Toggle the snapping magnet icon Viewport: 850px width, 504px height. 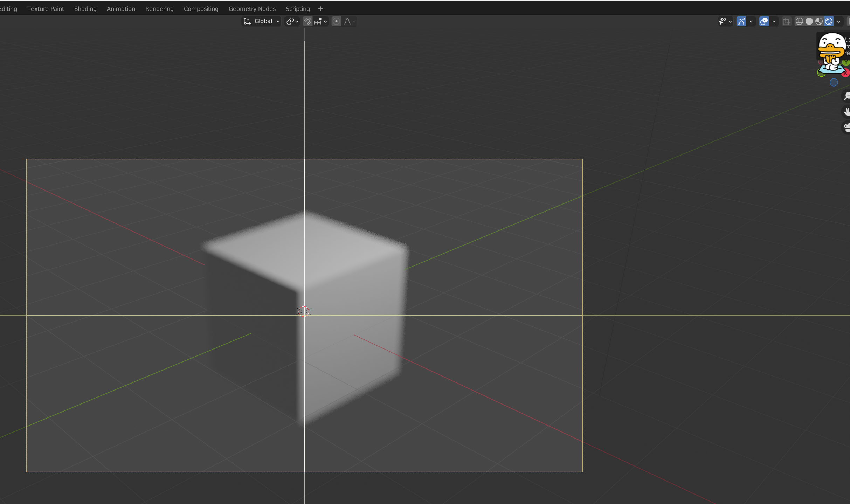pos(307,21)
